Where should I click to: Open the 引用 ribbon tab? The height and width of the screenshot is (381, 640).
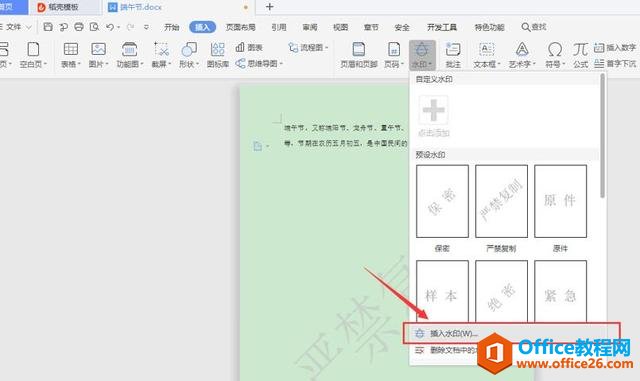click(279, 27)
